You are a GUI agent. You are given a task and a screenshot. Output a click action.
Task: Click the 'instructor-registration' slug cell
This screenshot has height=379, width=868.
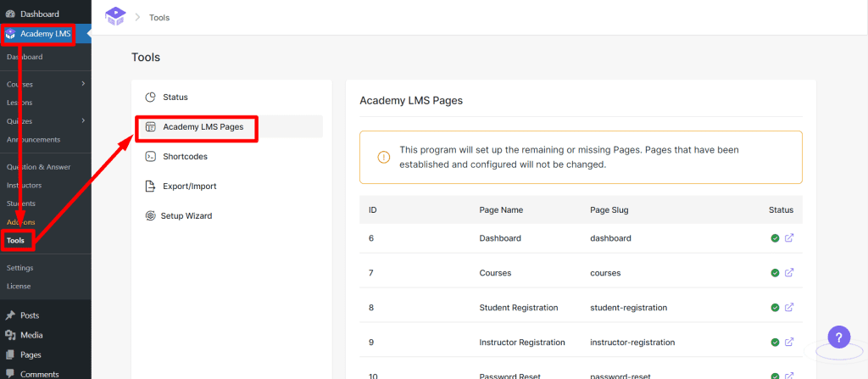click(632, 342)
